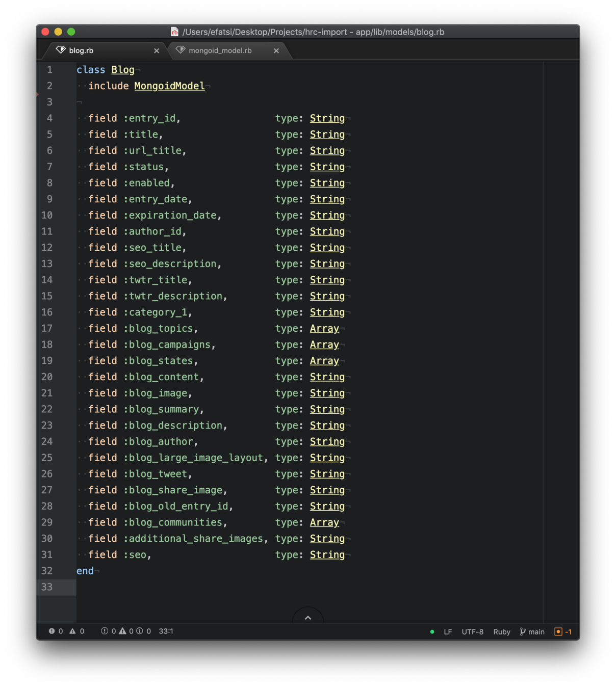Close the window with red button

click(45, 32)
